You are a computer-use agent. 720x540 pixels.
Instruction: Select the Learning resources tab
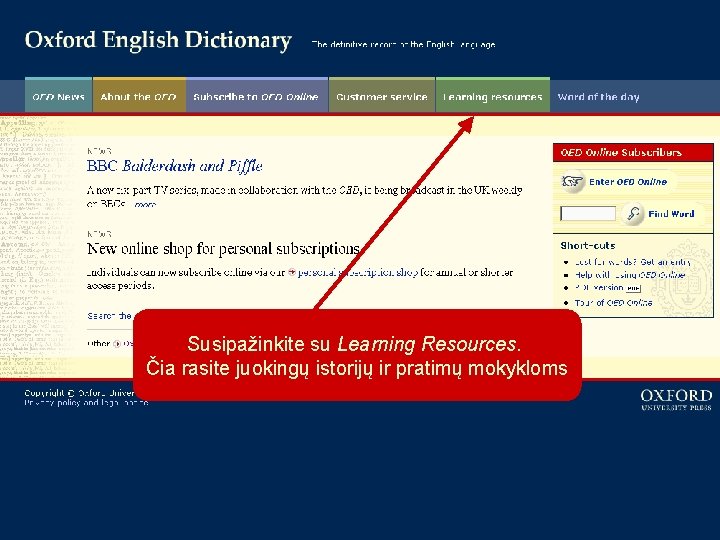[492, 96]
